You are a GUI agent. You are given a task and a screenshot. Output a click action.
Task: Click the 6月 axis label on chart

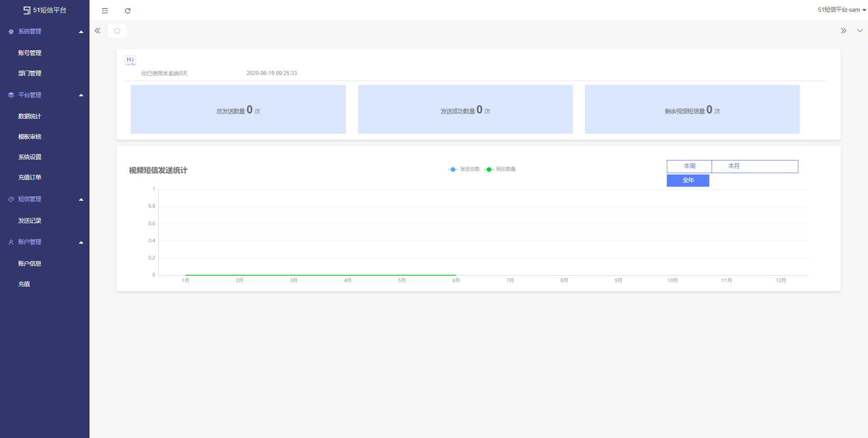pos(456,281)
